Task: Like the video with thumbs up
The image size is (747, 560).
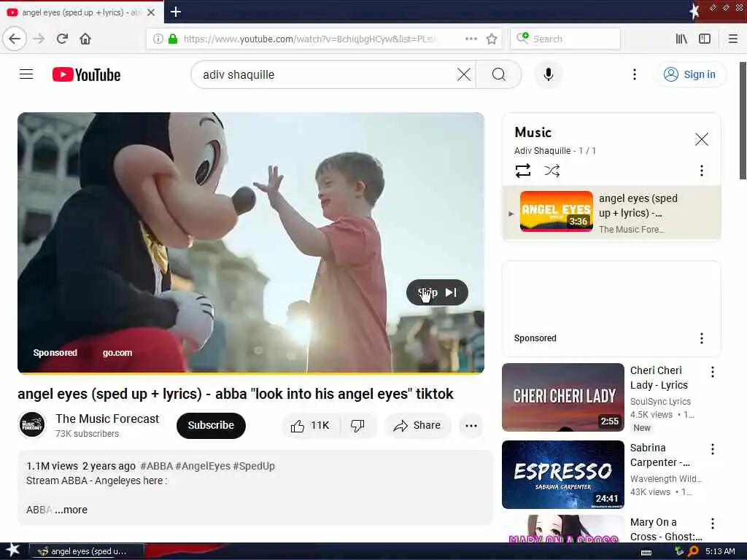Action: 311,425
